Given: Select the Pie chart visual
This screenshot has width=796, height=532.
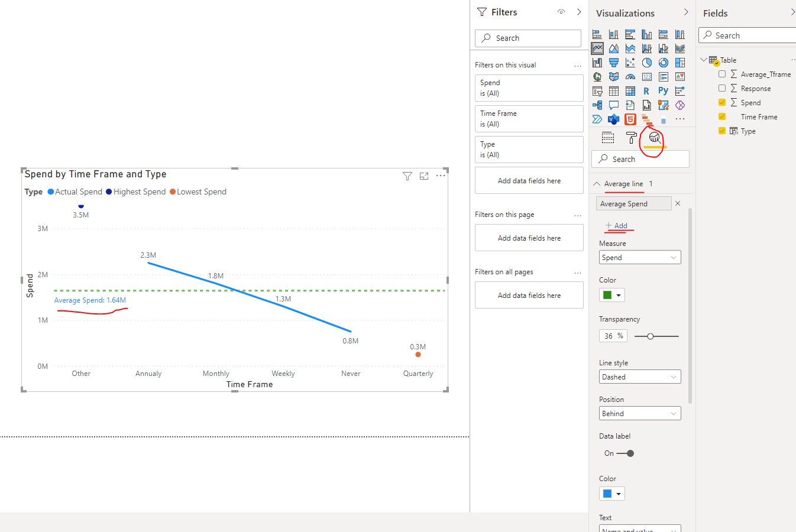Looking at the screenshot, I should pyautogui.click(x=647, y=63).
